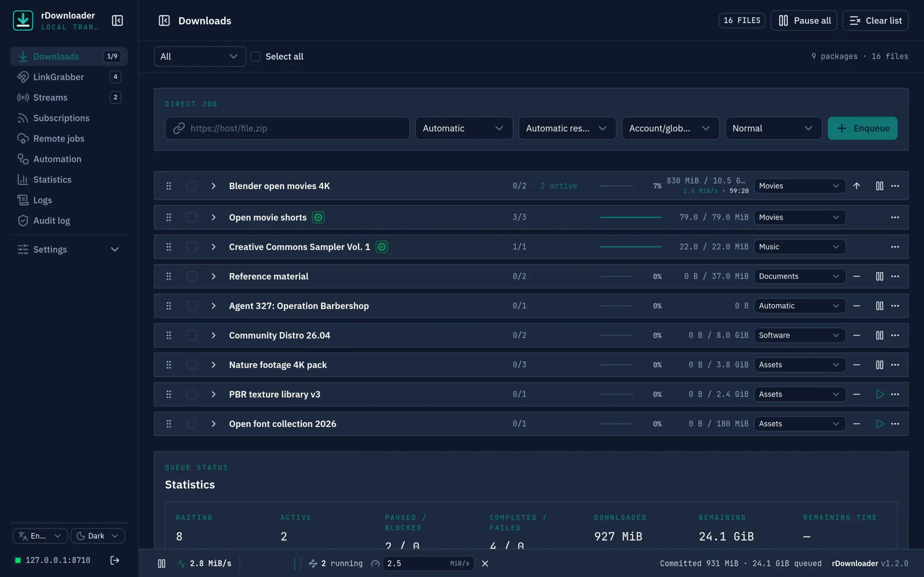Pause the global queue from the status bar
The width and height of the screenshot is (924, 577).
coord(162,563)
